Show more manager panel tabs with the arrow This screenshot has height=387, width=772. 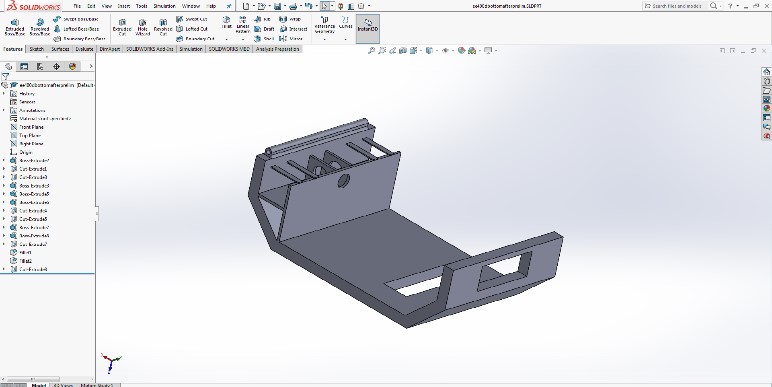point(91,66)
